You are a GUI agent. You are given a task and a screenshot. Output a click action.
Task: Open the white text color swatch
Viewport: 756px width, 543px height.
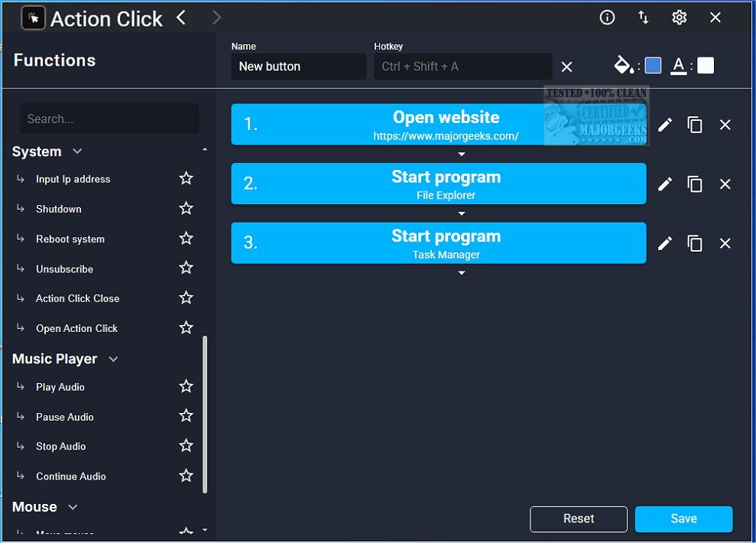coord(706,65)
